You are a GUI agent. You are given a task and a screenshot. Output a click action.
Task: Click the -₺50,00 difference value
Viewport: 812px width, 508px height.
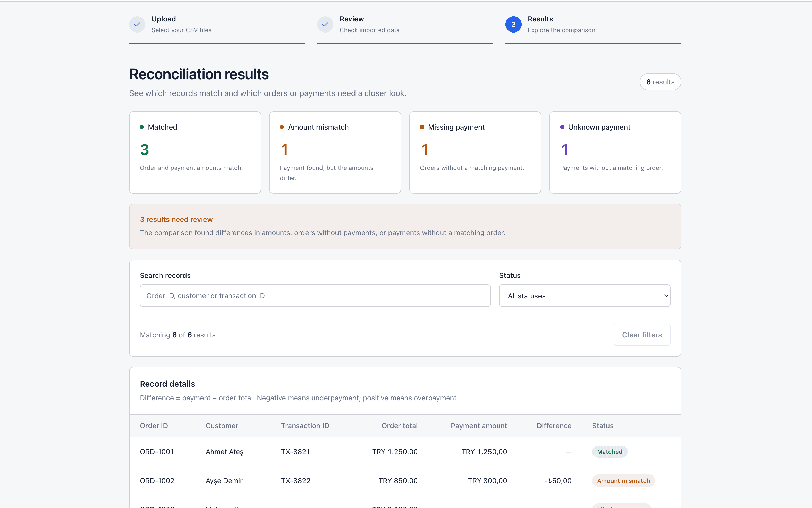tap(558, 481)
